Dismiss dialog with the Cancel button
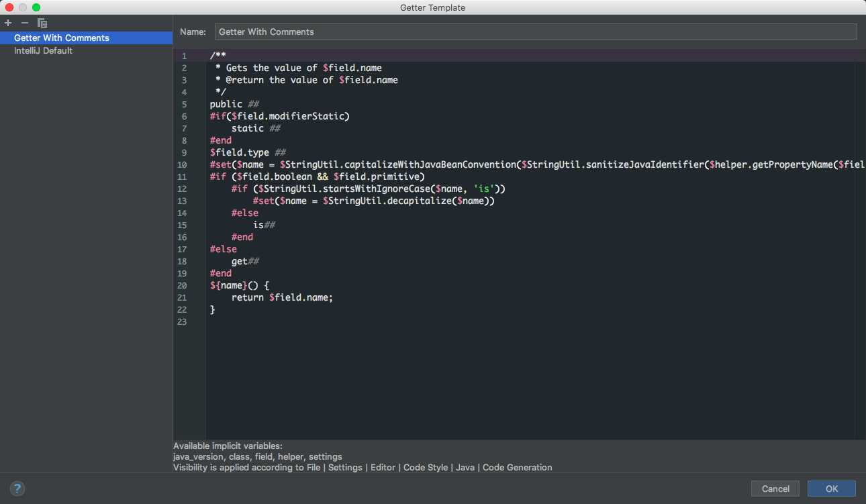 coord(775,489)
